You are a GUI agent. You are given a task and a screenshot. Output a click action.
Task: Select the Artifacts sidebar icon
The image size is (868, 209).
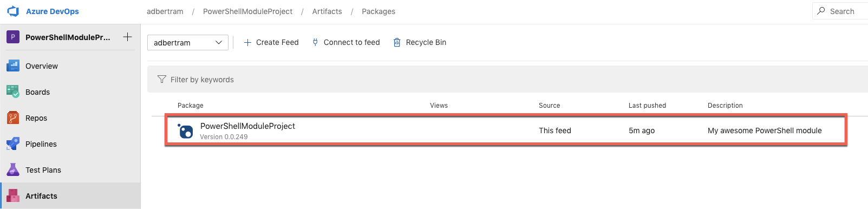tap(13, 196)
